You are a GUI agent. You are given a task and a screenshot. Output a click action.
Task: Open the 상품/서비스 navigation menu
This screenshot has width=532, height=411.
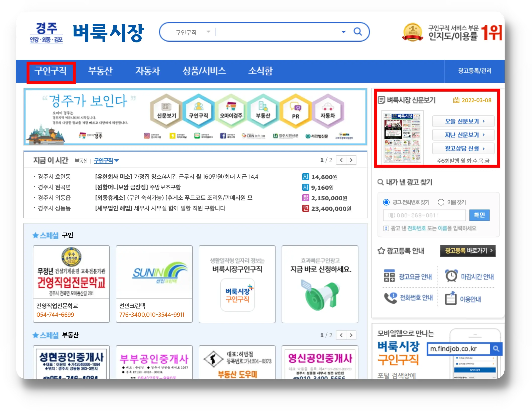(x=204, y=71)
